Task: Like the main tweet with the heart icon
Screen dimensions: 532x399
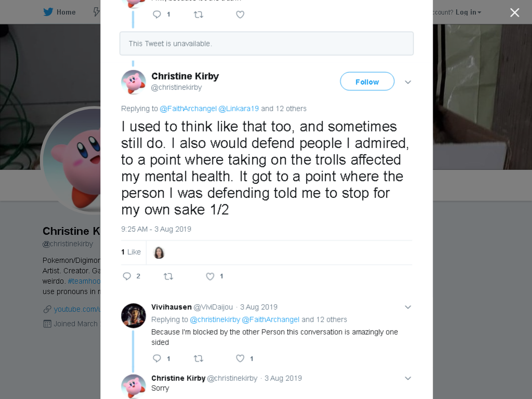Action: click(210, 276)
